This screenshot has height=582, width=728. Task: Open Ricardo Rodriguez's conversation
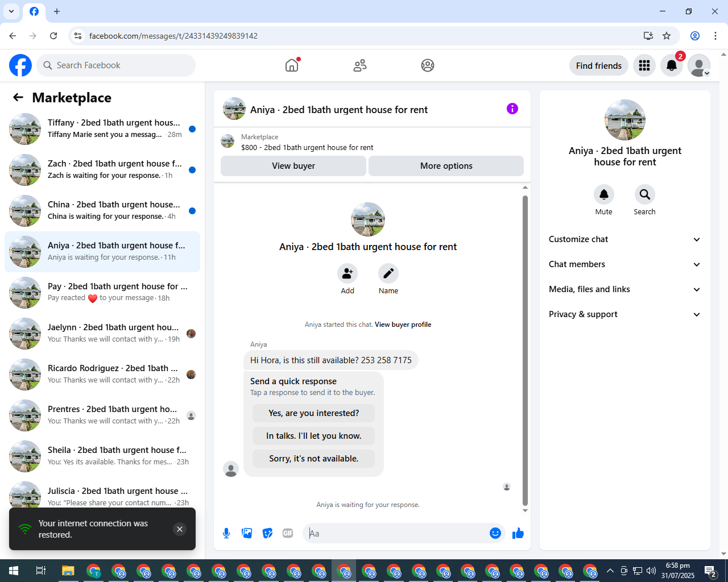(102, 375)
